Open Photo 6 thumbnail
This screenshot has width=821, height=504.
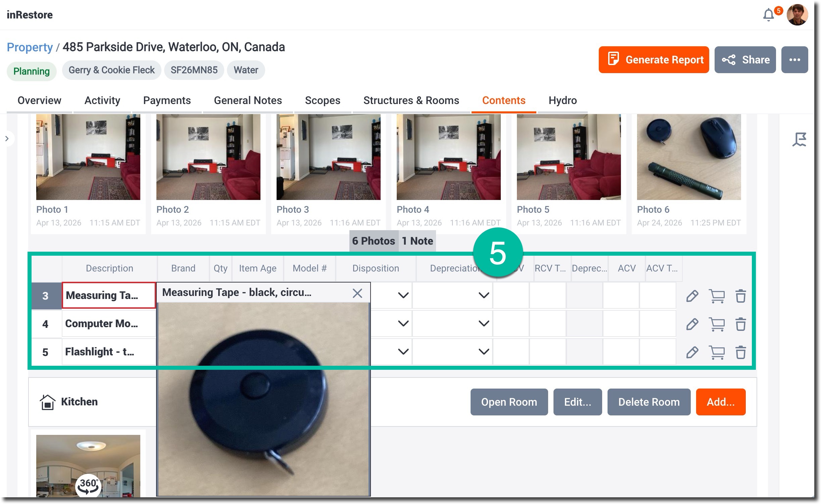point(688,157)
